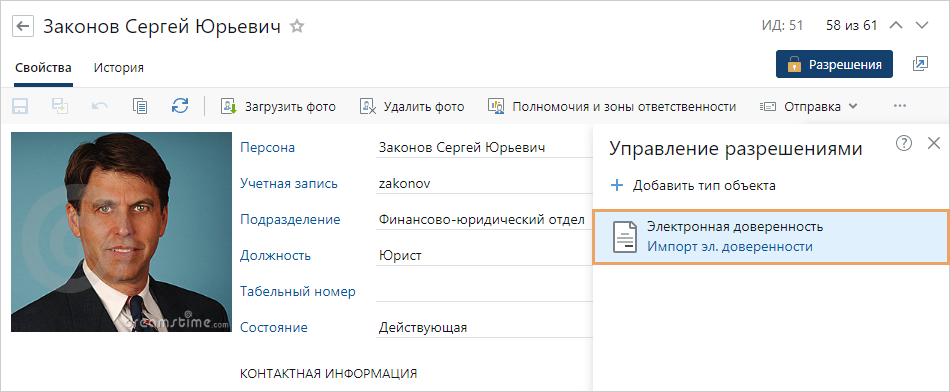Open more actions ellipsis menu

tap(900, 106)
